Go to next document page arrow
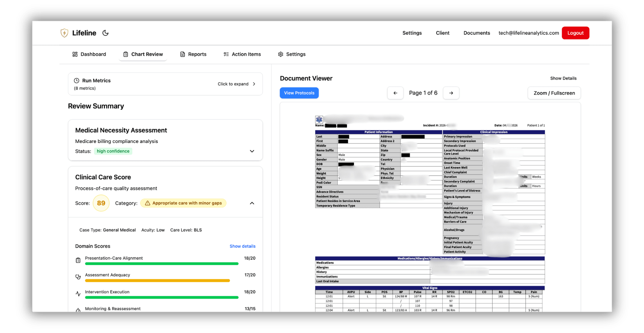644x333 pixels. coord(451,93)
